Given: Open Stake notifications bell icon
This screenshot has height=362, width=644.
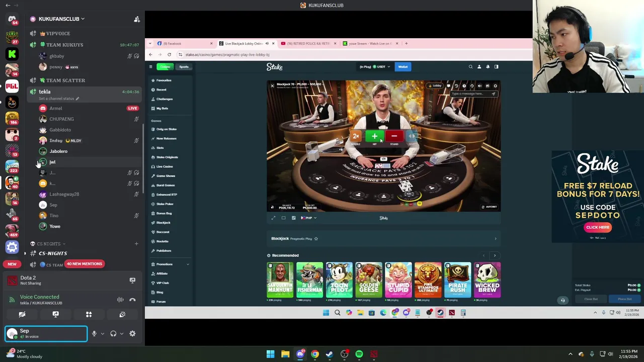Looking at the screenshot, I should coord(488,67).
